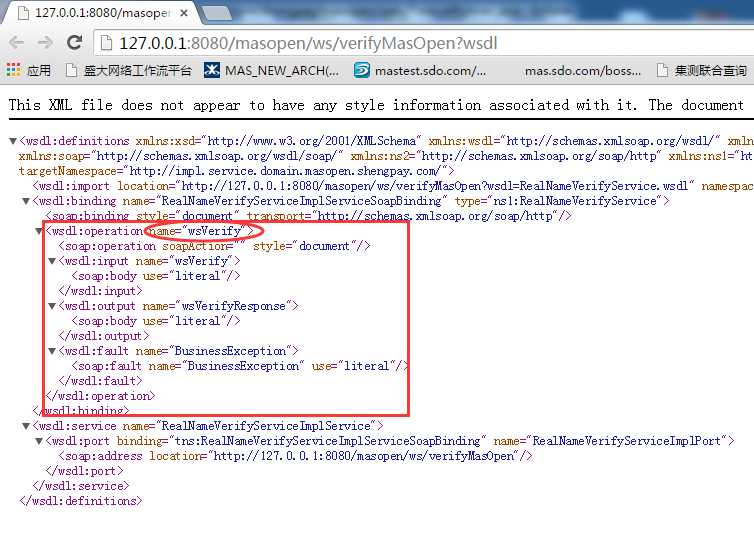Click the closing </wsdl:fault> tag
The image size is (754, 555).
click(100, 381)
